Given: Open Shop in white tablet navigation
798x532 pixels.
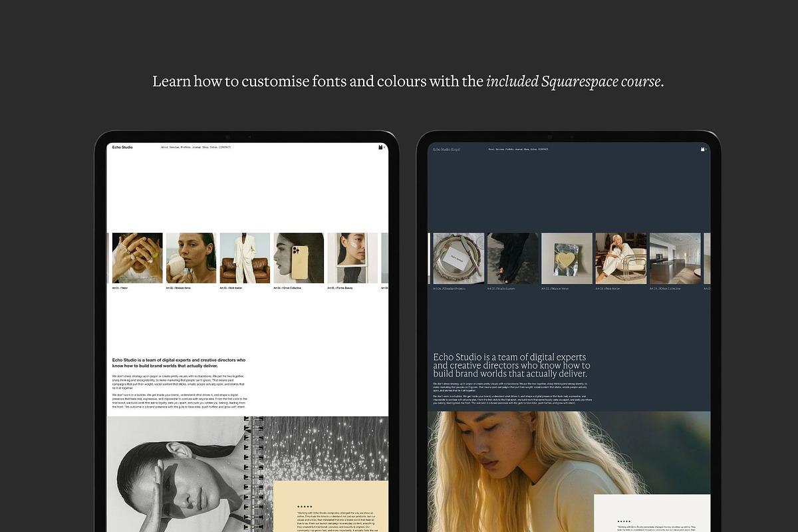Looking at the screenshot, I should tap(205, 147).
